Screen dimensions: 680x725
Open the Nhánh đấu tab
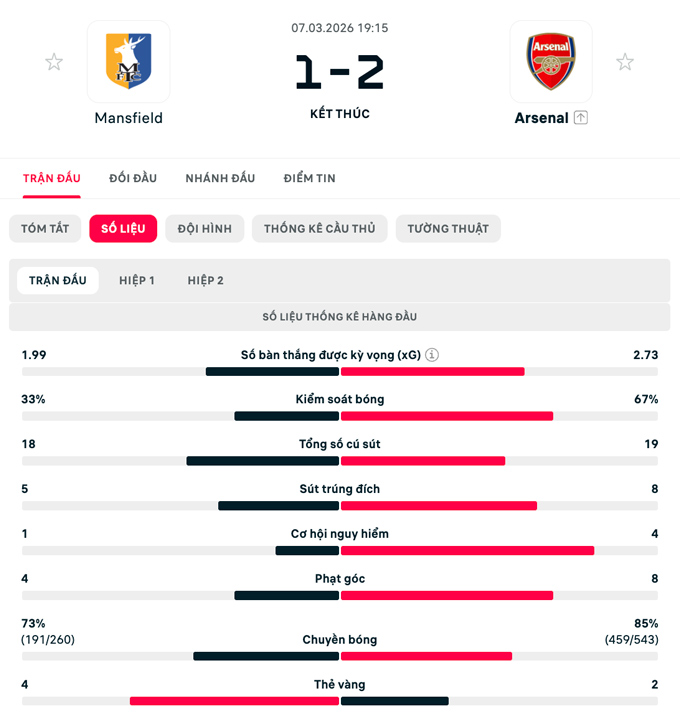[x=220, y=178]
